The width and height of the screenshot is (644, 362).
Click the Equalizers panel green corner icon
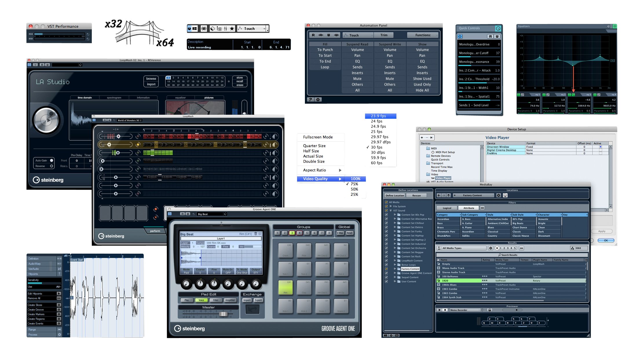(615, 26)
